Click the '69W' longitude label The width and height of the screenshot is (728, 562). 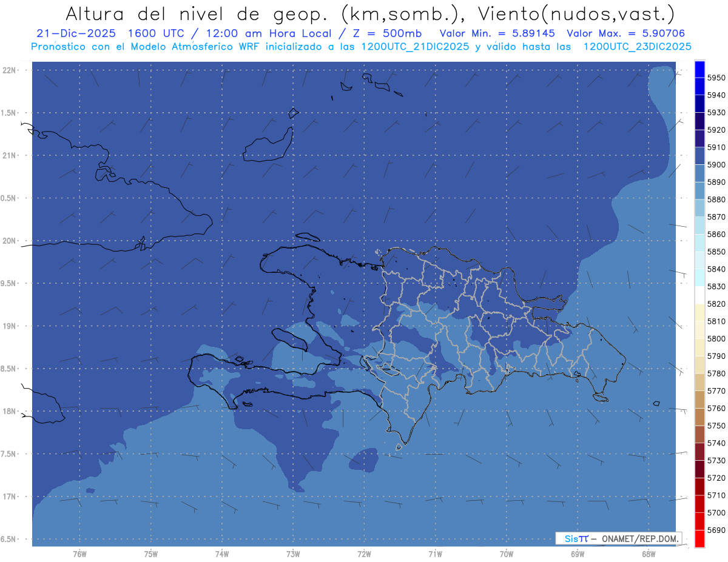(577, 554)
